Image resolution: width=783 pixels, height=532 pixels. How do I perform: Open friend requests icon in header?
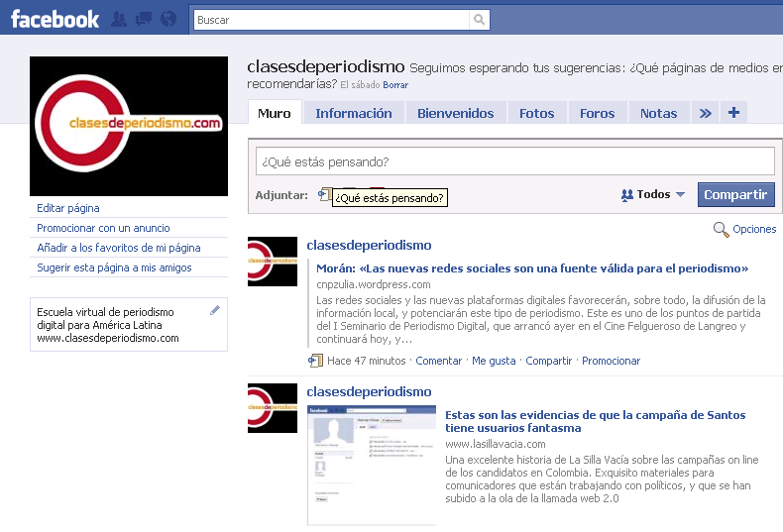click(119, 20)
